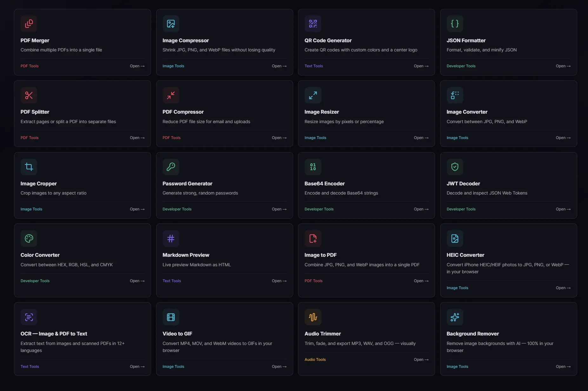Click the Color Converter palette icon
The width and height of the screenshot is (588, 391).
point(29,238)
